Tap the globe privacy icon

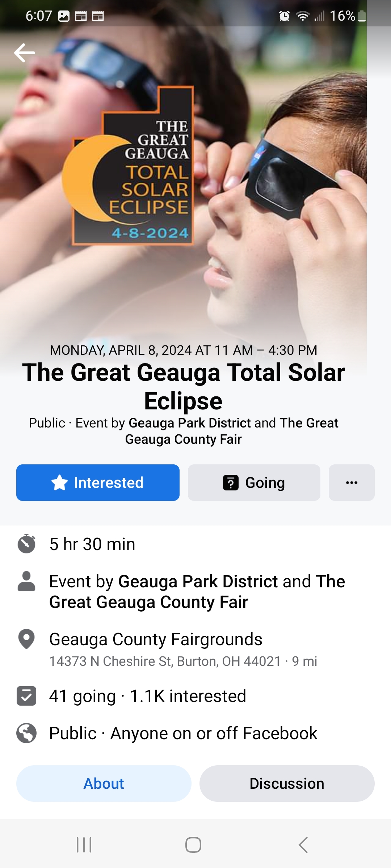(x=26, y=733)
